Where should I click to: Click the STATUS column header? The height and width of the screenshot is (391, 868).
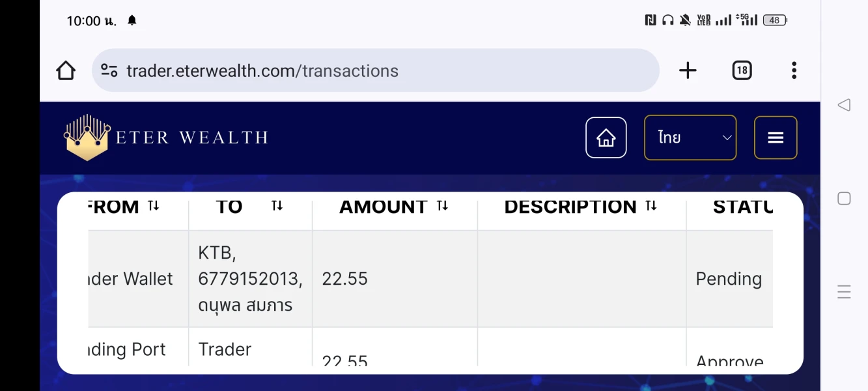pyautogui.click(x=742, y=207)
